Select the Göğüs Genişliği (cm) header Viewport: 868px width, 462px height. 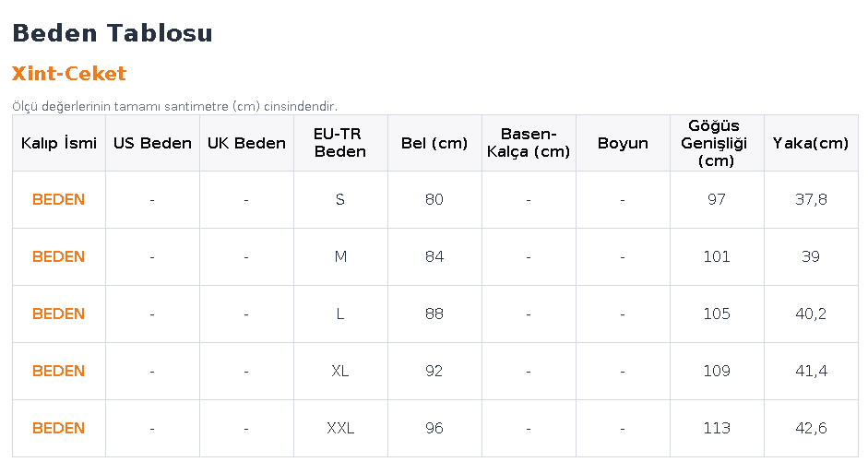click(716, 143)
